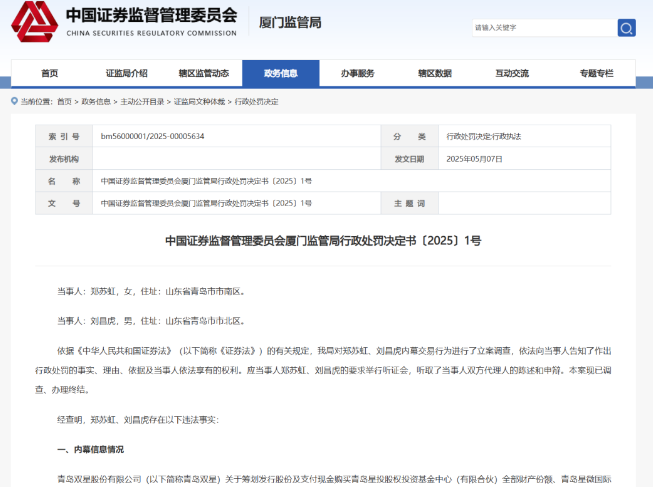The height and width of the screenshot is (487, 653).
Task: Switch to the 辖区监管动态 tab
Action: [x=203, y=73]
